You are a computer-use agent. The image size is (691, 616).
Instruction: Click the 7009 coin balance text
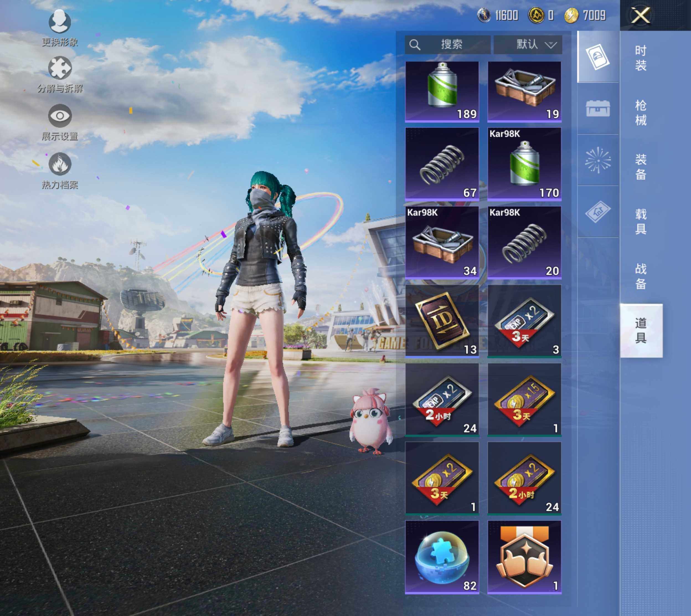click(594, 15)
